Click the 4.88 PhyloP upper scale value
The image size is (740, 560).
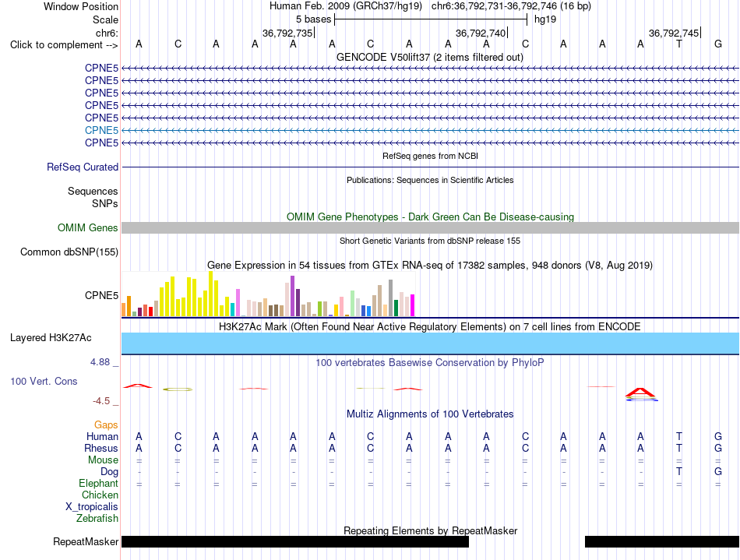click(100, 362)
